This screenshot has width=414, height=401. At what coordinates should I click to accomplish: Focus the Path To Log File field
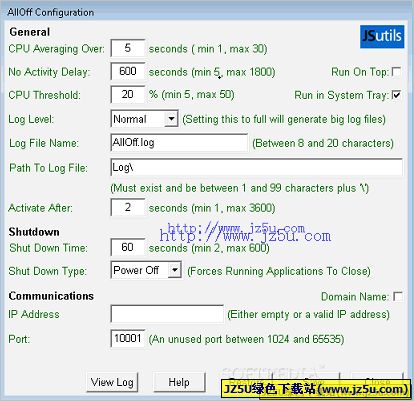256,167
